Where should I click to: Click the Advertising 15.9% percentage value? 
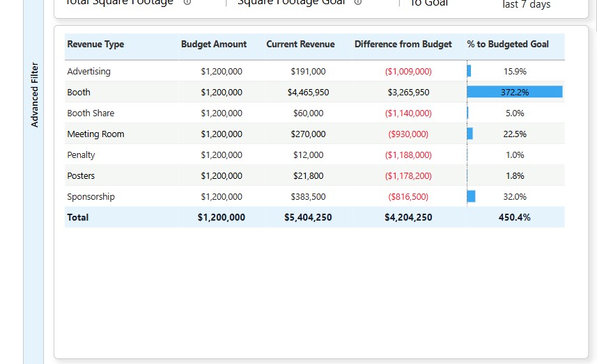tap(515, 71)
